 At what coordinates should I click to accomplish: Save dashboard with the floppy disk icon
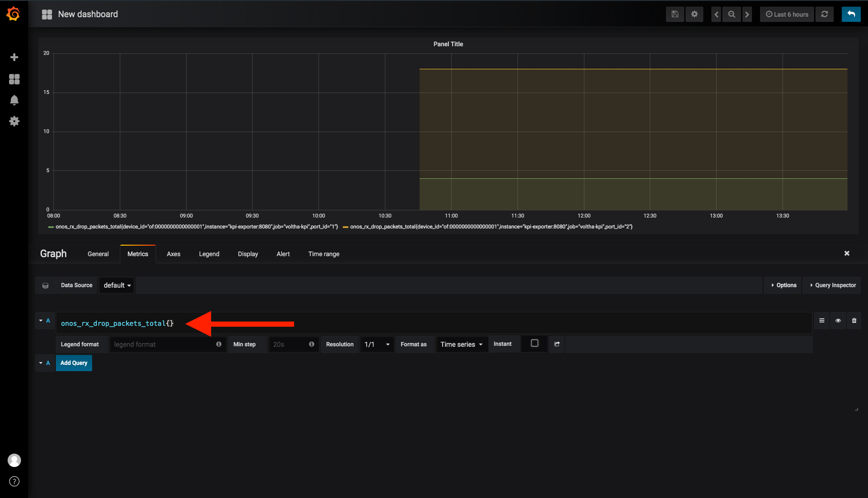675,14
